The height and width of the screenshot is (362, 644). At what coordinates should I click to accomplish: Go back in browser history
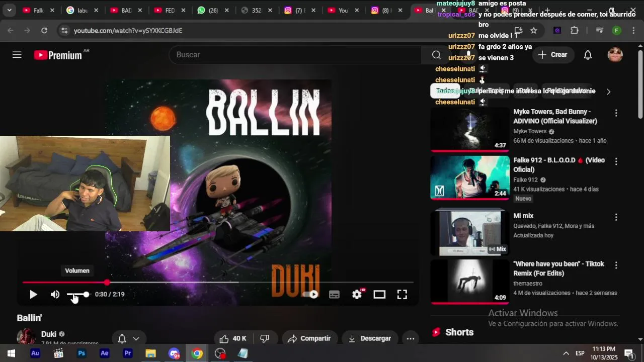point(11,31)
